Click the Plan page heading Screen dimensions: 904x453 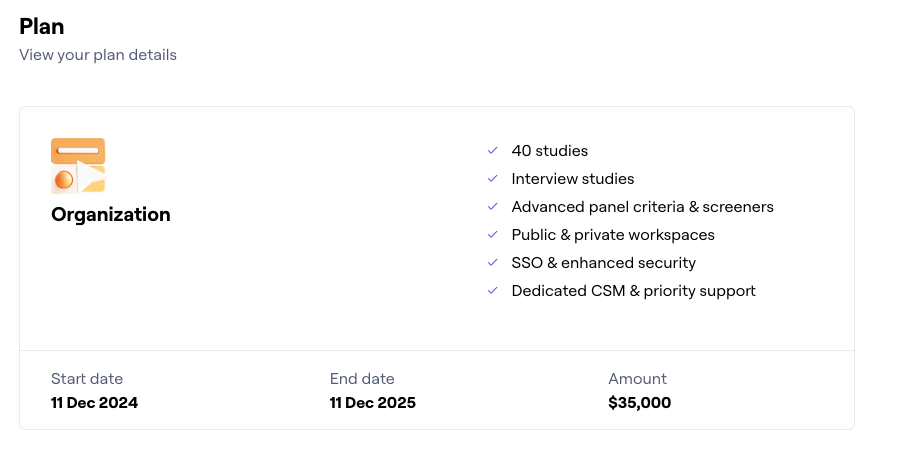(42, 27)
